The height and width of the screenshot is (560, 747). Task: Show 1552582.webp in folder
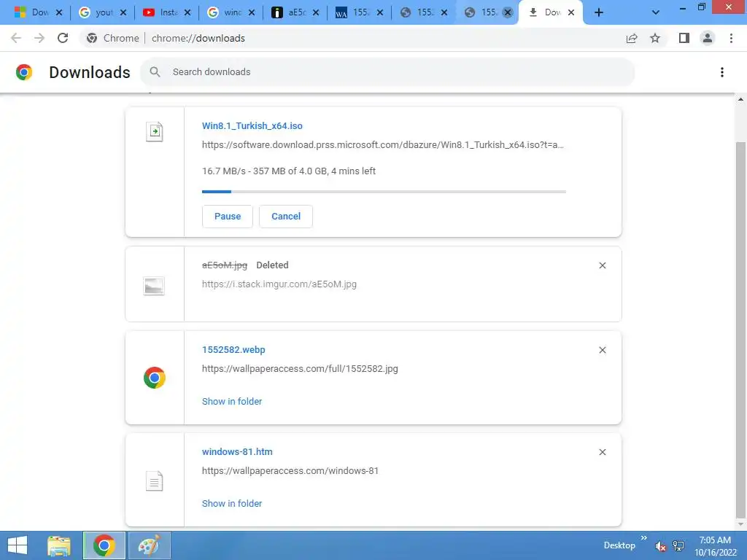coord(232,402)
